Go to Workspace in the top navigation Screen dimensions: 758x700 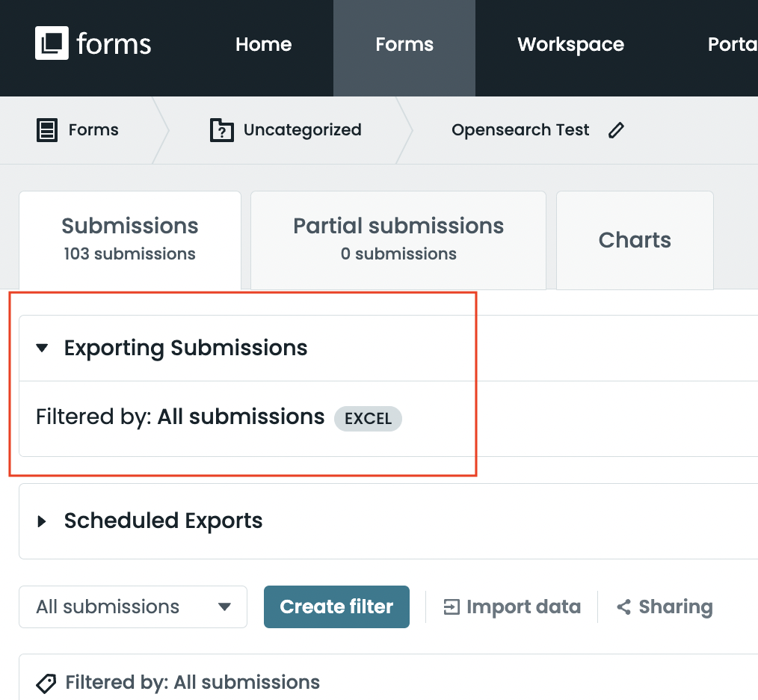pos(570,45)
